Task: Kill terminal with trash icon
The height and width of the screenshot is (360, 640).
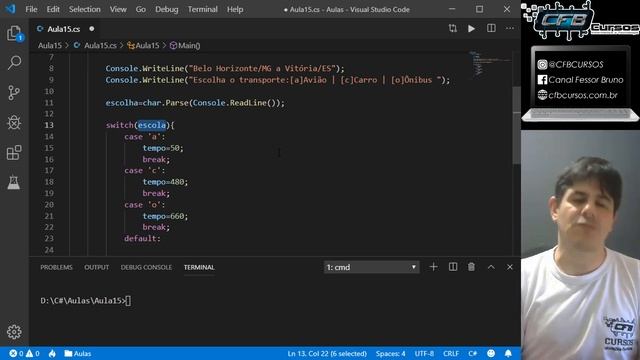Action: (471, 267)
